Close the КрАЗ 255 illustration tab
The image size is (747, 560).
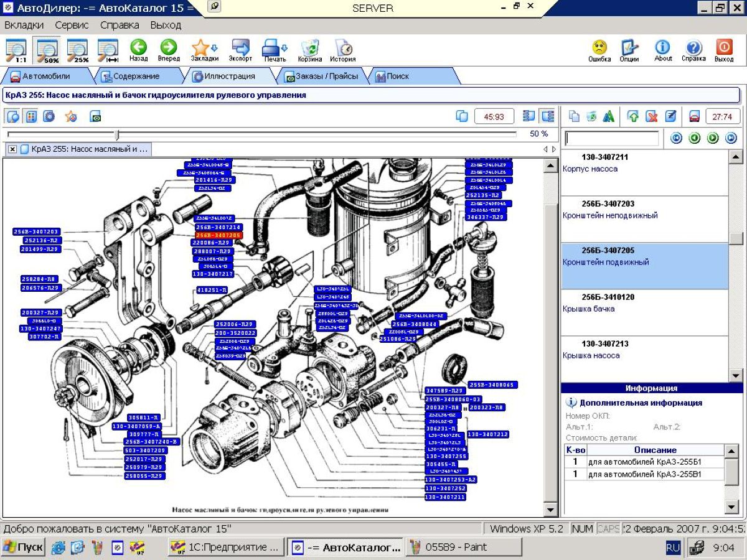coord(12,149)
